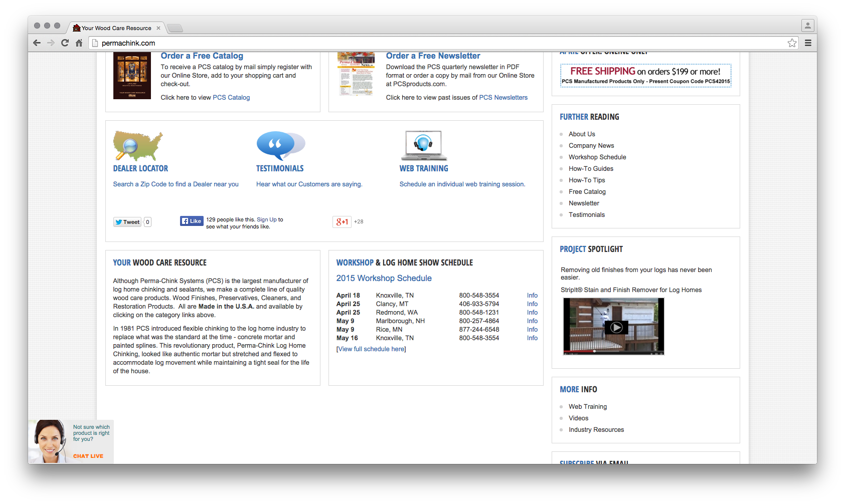
Task: Open the Chat Live support widget
Action: coord(71,441)
